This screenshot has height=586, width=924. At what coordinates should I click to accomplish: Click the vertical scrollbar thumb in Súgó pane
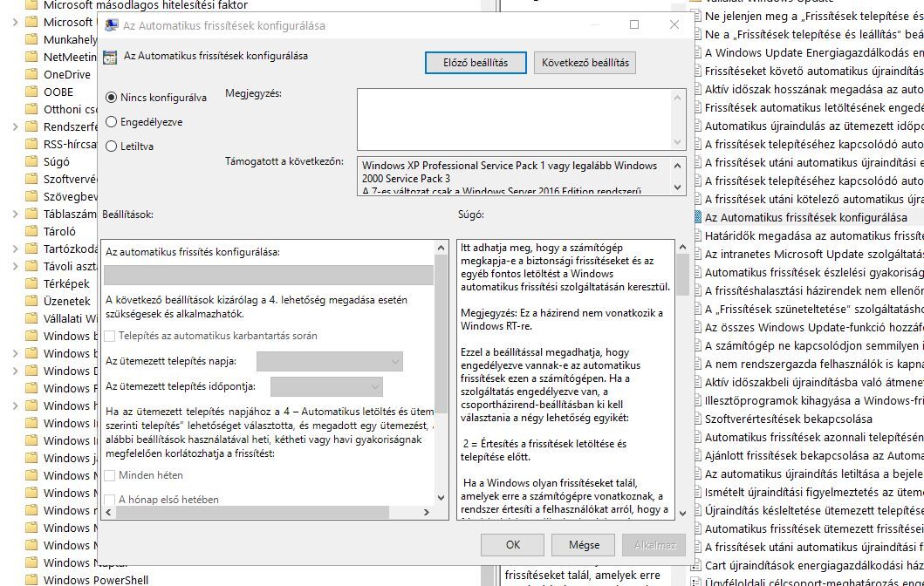[682, 274]
